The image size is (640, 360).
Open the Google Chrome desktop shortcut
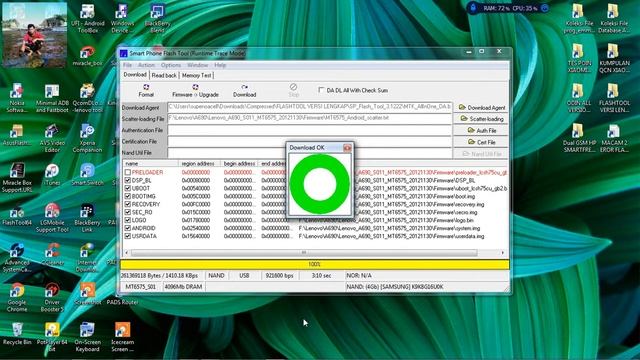(17, 298)
